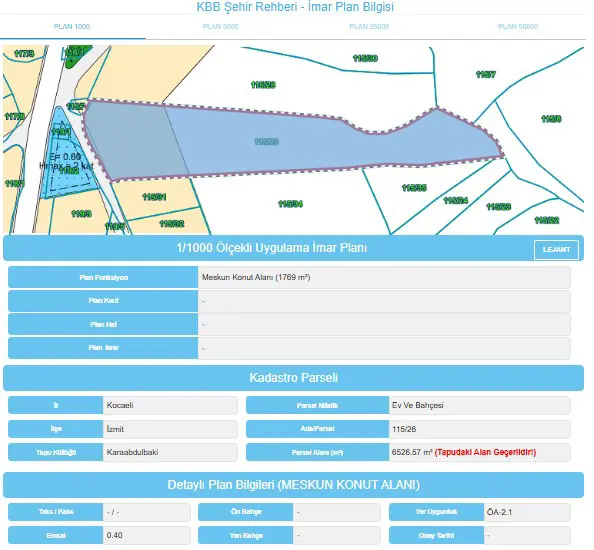Click the 'Plan Sınır' label cell
Viewport: 594px width, 550px height.
103,348
